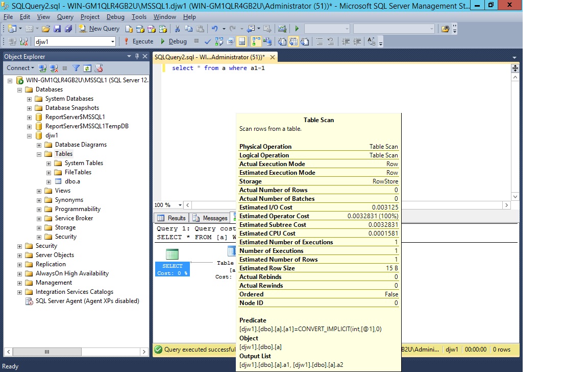Screen dimensions: 588x372
Task: Click the Copy icon in the toolbar
Action: (189, 29)
